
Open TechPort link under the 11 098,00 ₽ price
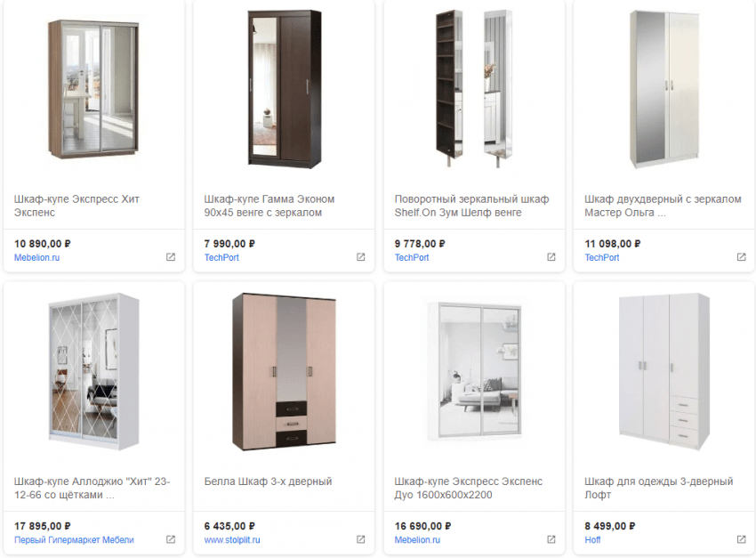tap(602, 257)
